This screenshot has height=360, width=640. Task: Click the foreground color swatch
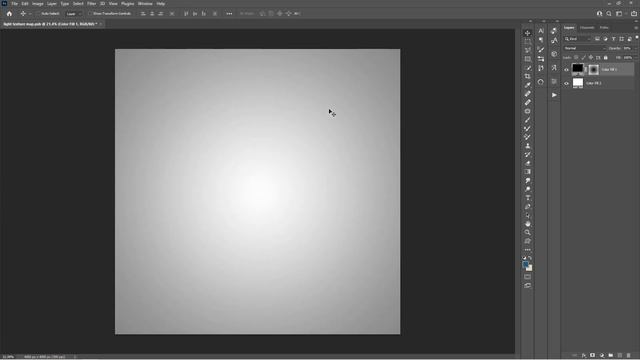[525, 264]
